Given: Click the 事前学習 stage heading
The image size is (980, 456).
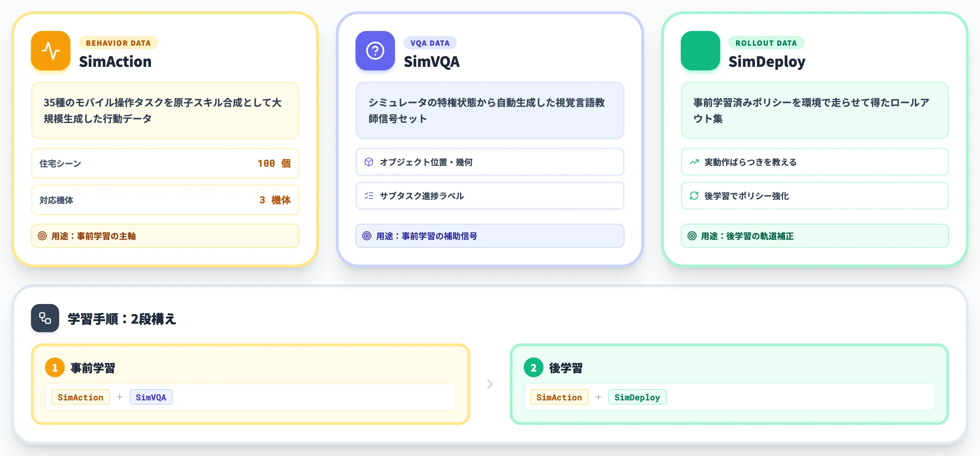Looking at the screenshot, I should coord(93,368).
